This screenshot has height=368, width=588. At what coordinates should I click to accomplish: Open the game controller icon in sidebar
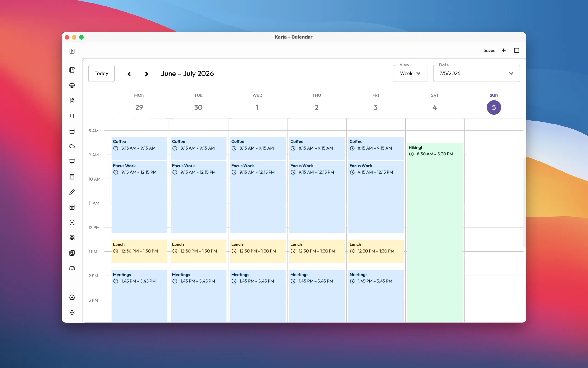[72, 268]
